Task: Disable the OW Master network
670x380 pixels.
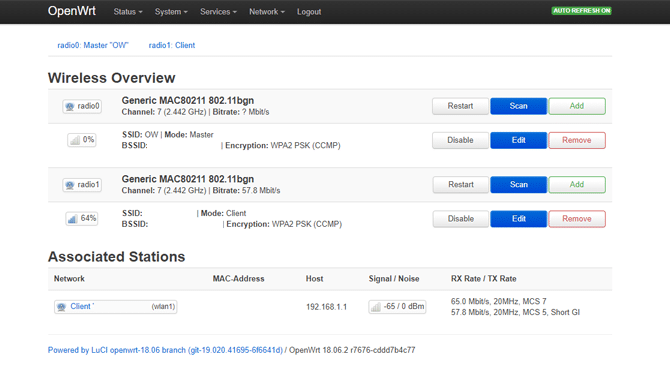Action: coord(460,140)
